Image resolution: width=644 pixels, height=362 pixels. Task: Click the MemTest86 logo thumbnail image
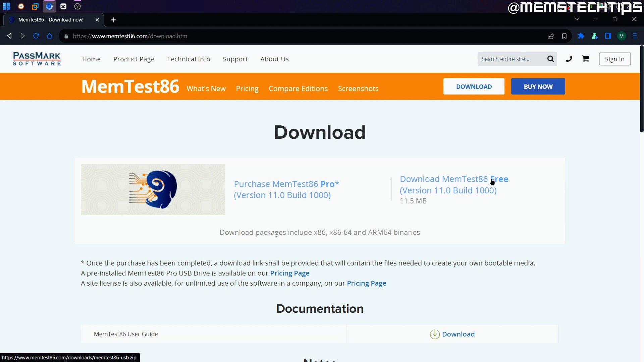[153, 189]
